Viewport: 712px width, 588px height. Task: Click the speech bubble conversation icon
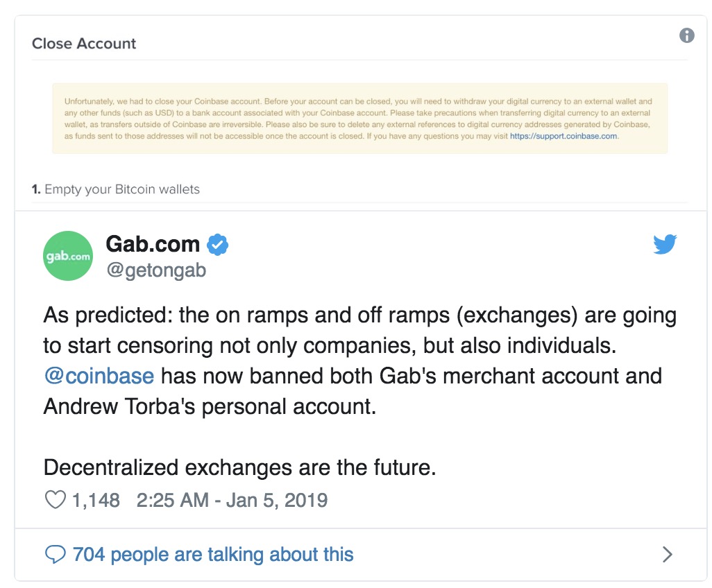[x=56, y=555]
